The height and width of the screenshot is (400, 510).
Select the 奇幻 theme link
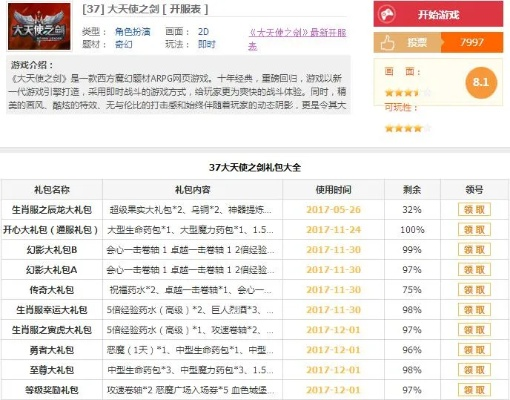click(x=124, y=44)
